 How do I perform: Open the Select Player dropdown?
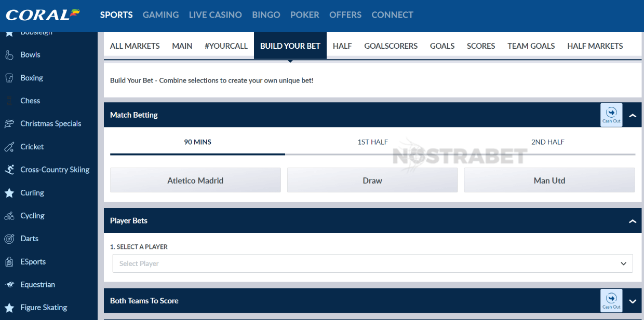click(372, 263)
